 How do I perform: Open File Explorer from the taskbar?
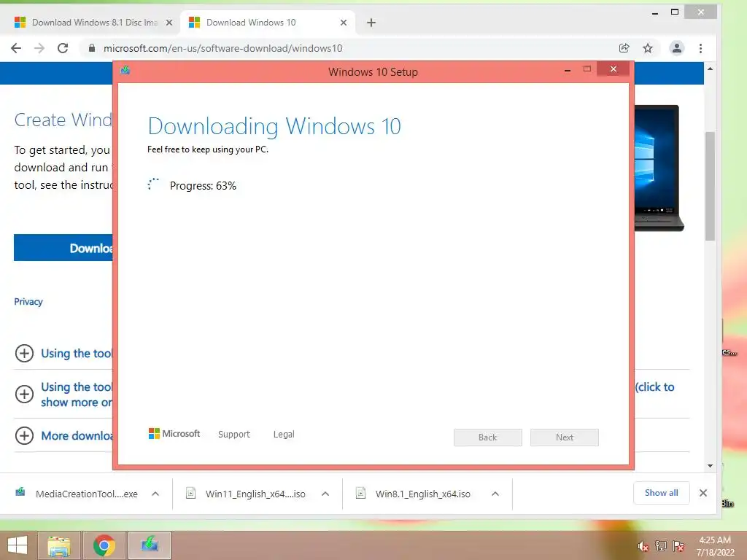point(59,545)
